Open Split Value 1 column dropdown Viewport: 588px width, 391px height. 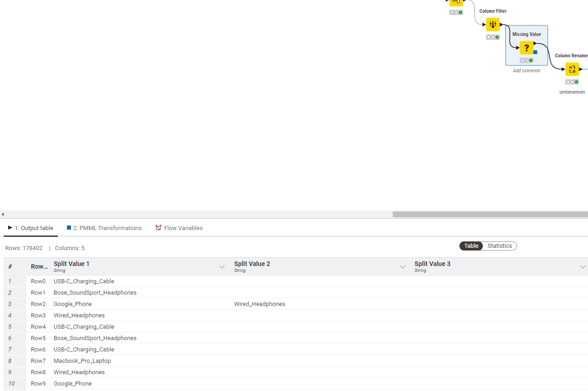coord(222,267)
